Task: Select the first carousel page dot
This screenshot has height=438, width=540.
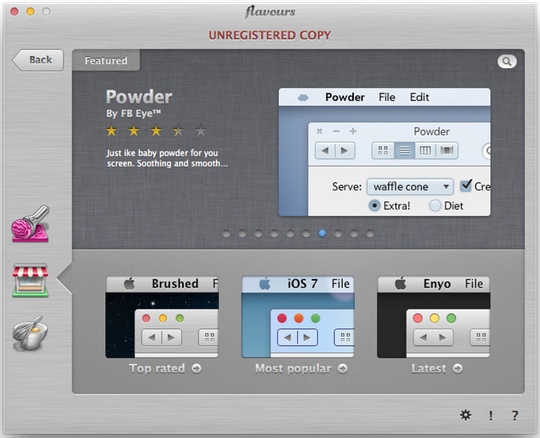Action: (x=226, y=234)
